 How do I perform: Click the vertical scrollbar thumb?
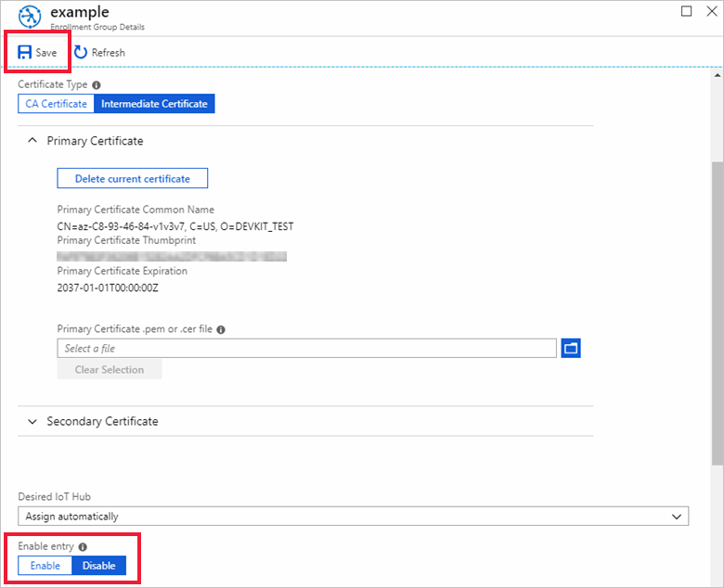(x=718, y=313)
